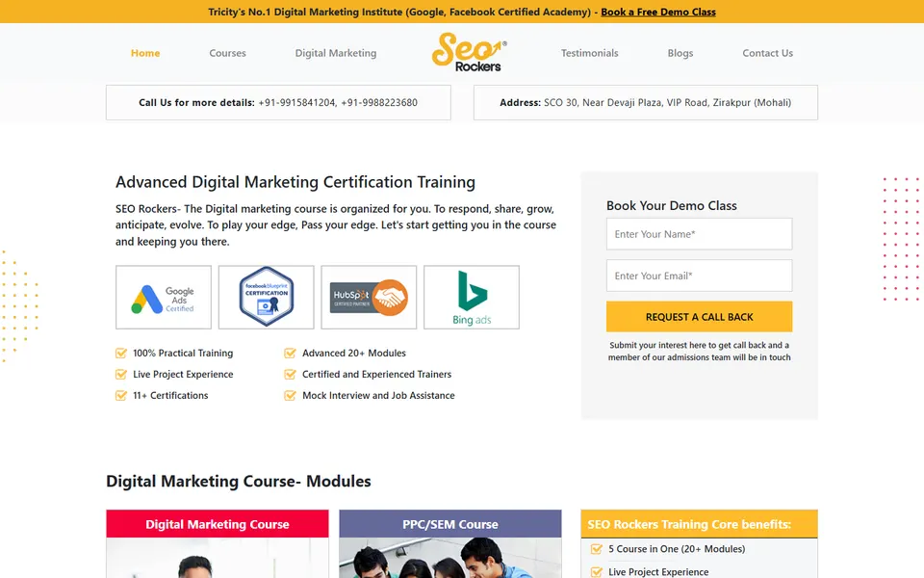Click the Facebook Blueprint Certification badge
924x578 pixels.
tap(267, 298)
